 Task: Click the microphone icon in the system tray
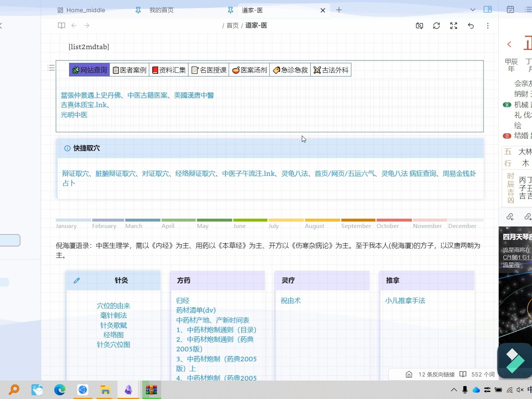tap(465, 390)
